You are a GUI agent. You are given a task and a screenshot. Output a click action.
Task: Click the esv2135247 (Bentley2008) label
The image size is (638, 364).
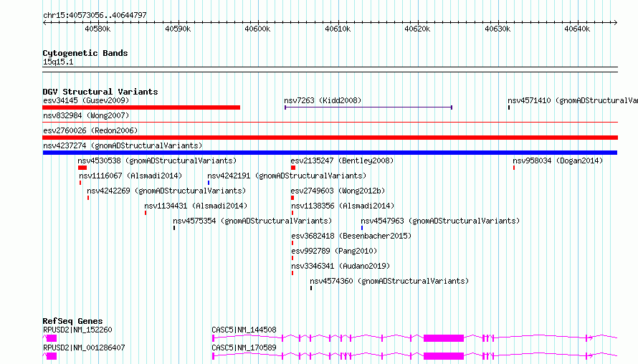pos(342,161)
